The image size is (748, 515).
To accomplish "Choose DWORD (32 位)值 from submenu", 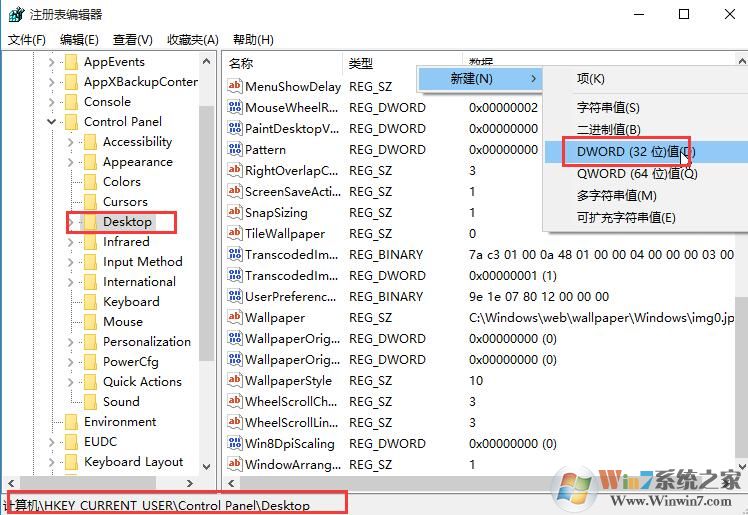I will point(646,152).
